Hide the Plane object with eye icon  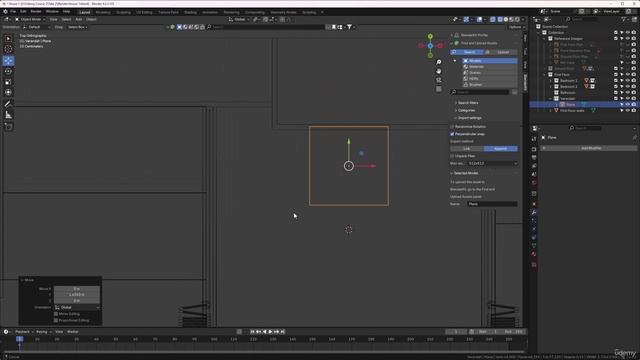628,104
